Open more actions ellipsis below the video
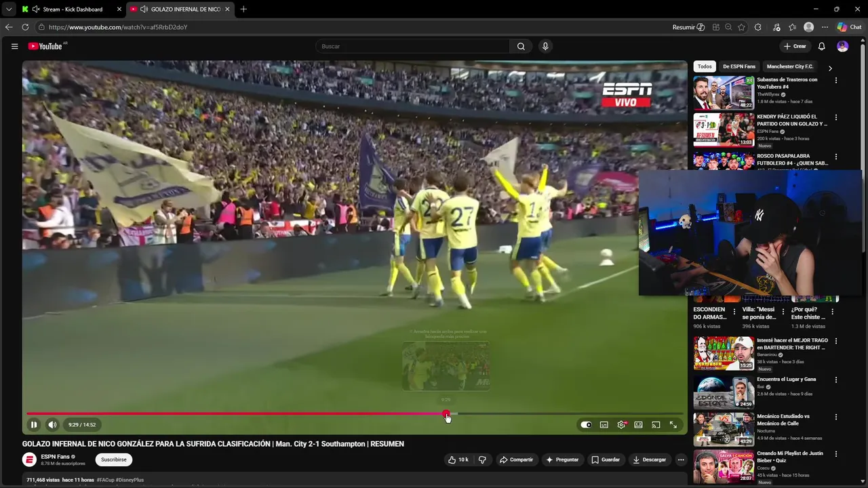868x488 pixels. [681, 460]
